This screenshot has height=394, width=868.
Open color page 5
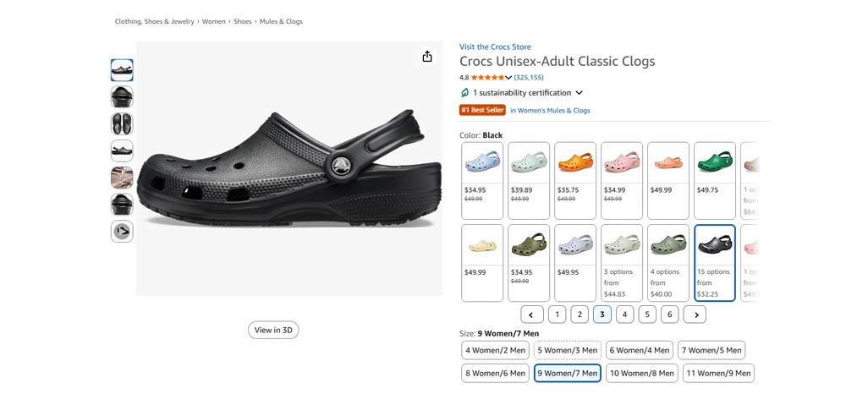coord(647,315)
